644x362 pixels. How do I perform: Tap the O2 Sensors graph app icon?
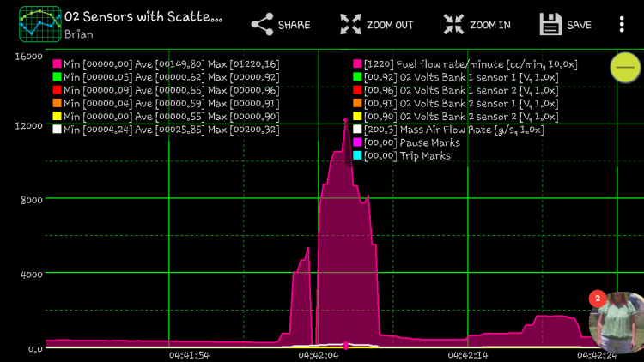click(x=39, y=24)
